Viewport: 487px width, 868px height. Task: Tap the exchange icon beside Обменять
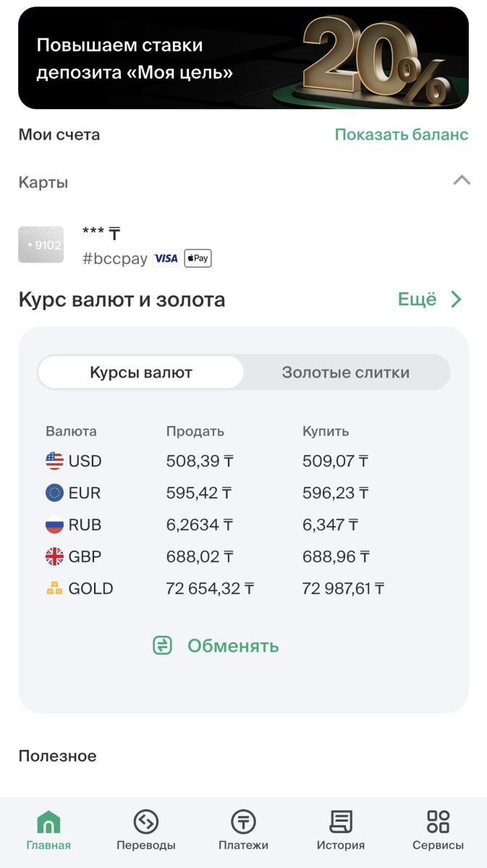pos(163,646)
